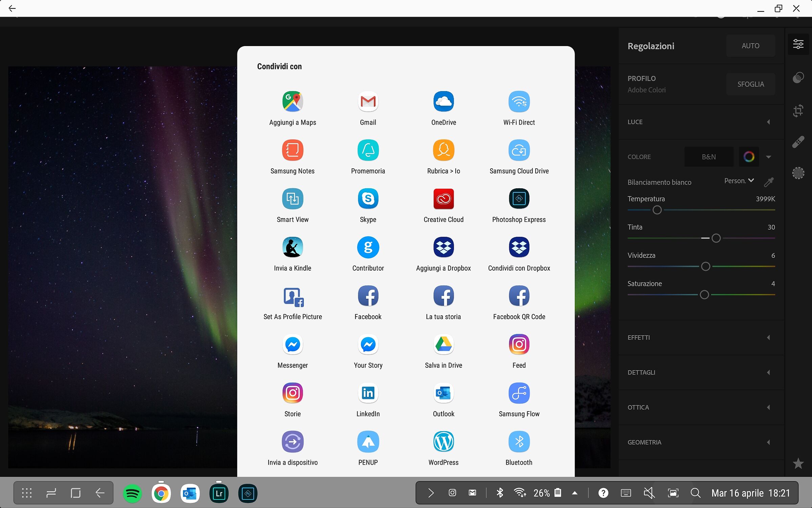This screenshot has height=508, width=812.
Task: Toggle B&N black and white mode
Action: [x=708, y=157]
